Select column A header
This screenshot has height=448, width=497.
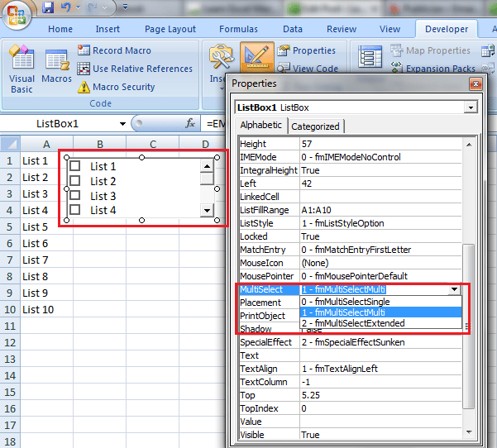pos(46,144)
